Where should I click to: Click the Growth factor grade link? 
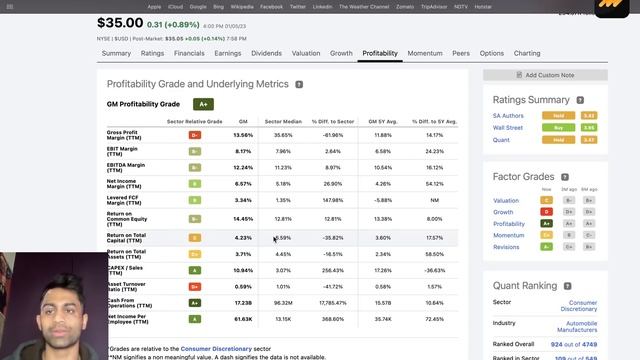tap(503, 212)
